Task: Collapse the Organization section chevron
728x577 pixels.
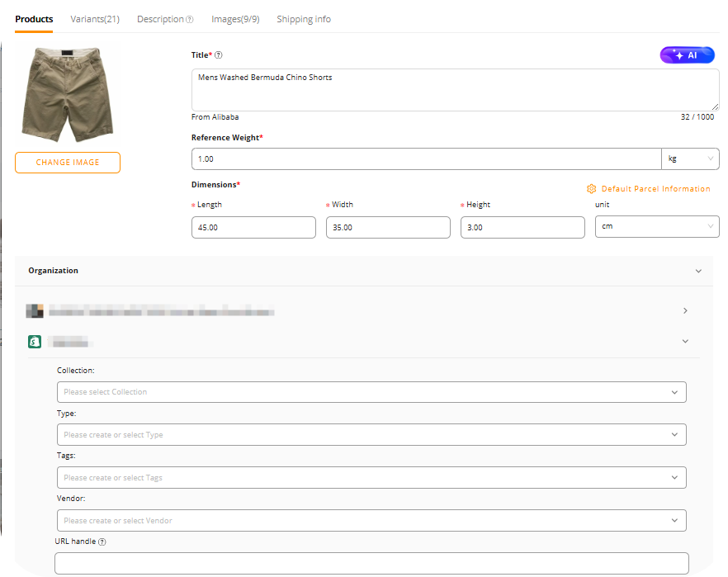Action: (698, 271)
